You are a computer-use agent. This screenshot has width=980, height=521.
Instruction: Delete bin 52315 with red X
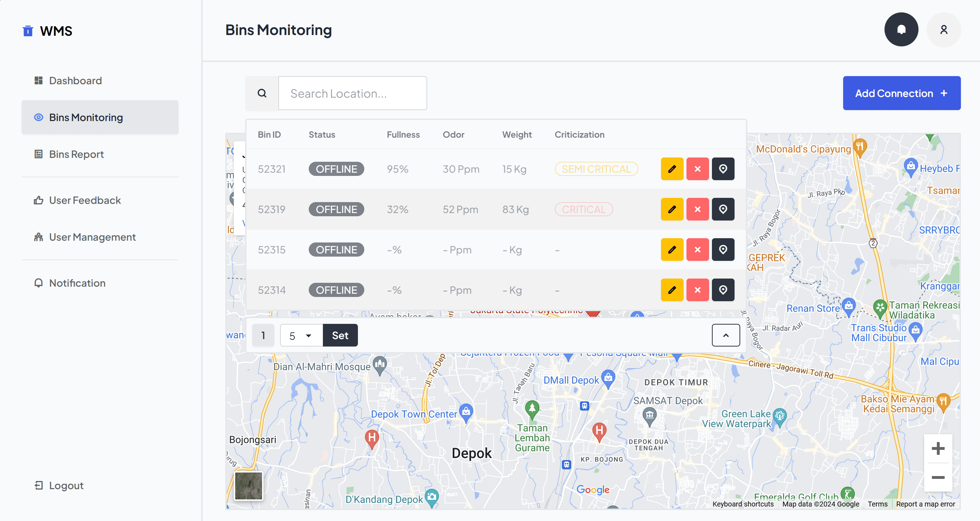pos(697,250)
